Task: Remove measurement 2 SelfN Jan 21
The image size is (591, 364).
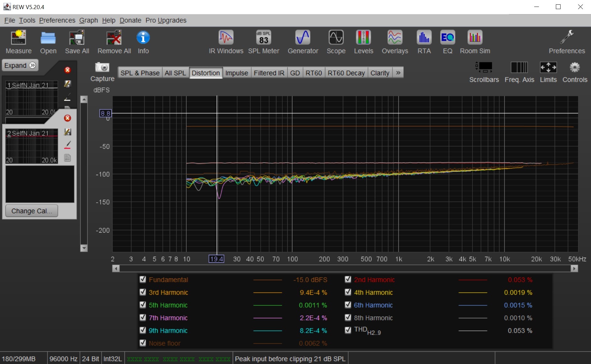Action: [x=67, y=118]
